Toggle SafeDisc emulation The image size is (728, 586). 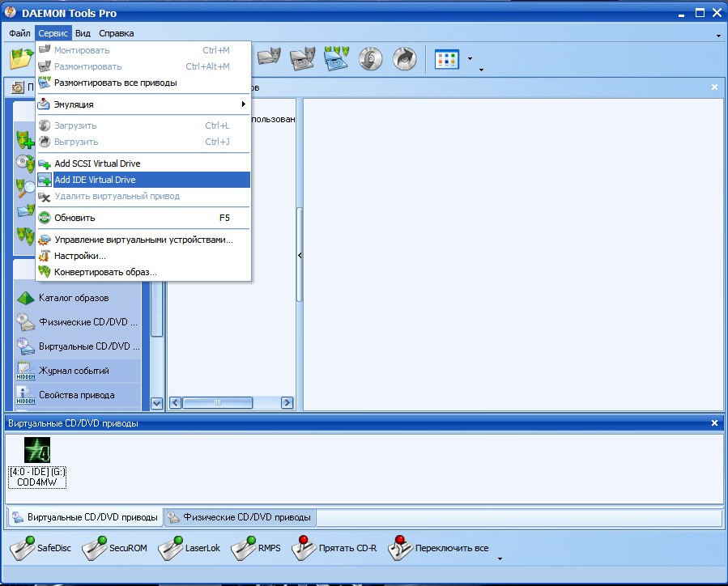[x=40, y=548]
